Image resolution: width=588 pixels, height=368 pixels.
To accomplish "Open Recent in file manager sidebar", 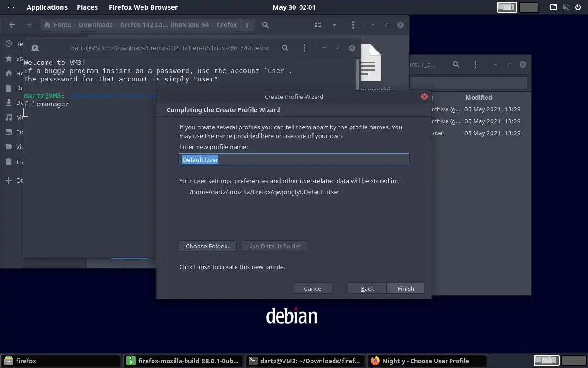I will [x=14, y=44].
